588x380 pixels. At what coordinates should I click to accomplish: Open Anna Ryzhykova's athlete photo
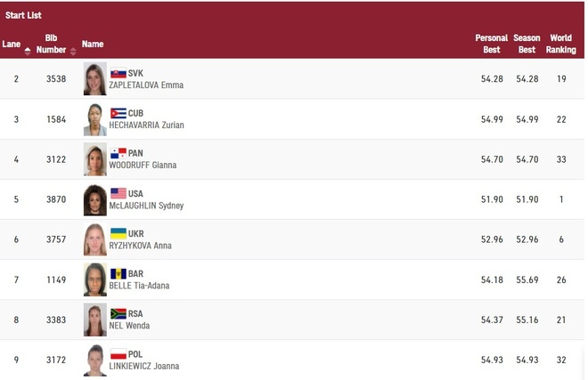(94, 239)
